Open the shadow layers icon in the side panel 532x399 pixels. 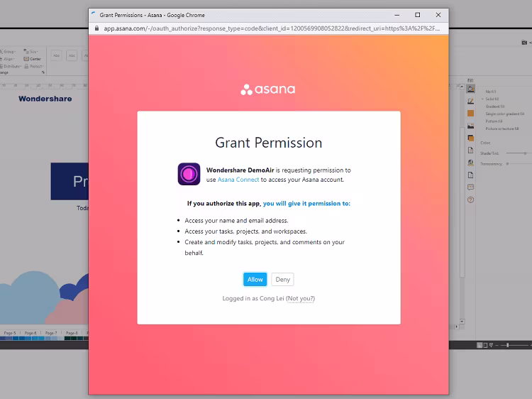470,138
